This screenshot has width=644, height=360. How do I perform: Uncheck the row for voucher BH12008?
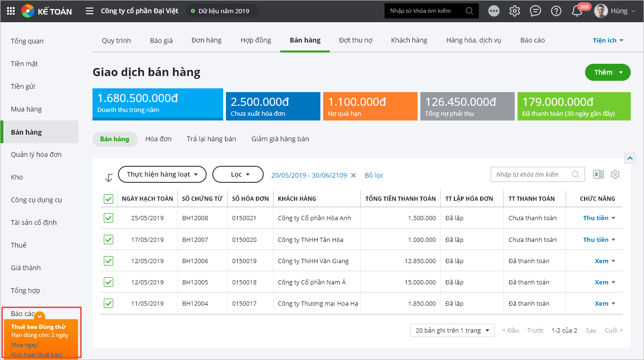(109, 218)
